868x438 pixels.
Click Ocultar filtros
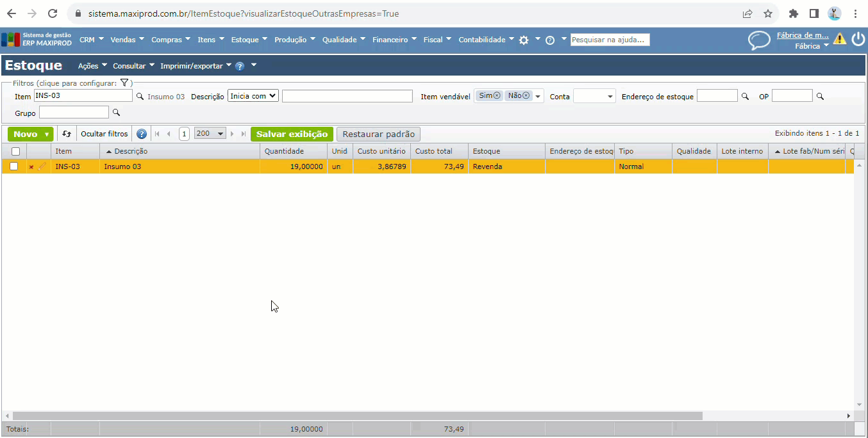tap(104, 134)
